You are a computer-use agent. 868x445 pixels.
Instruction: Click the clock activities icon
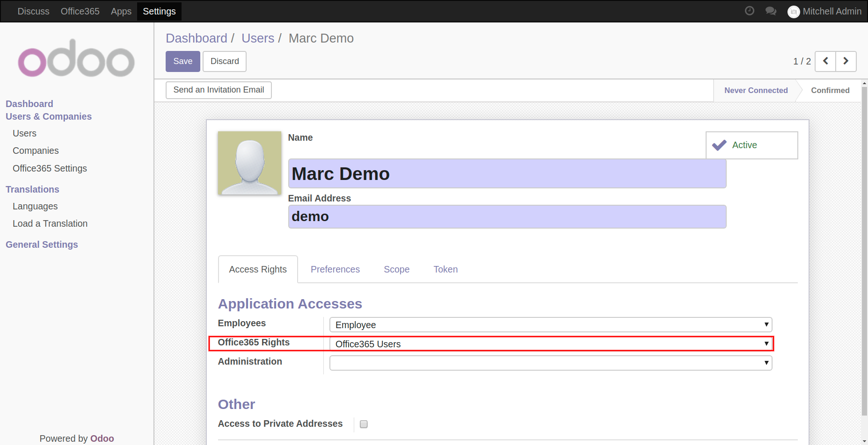(x=749, y=11)
